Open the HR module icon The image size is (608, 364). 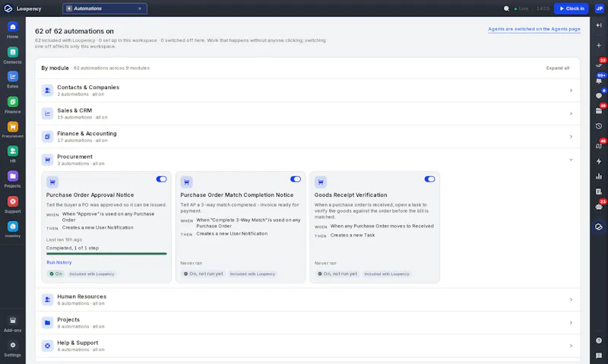point(12,154)
